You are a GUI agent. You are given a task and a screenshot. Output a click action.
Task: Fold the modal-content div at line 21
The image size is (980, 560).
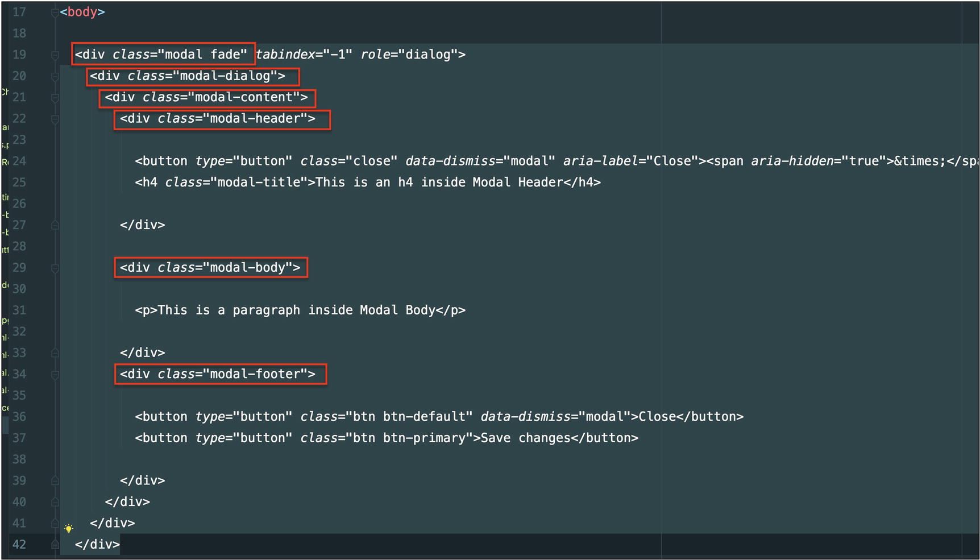pyautogui.click(x=55, y=98)
